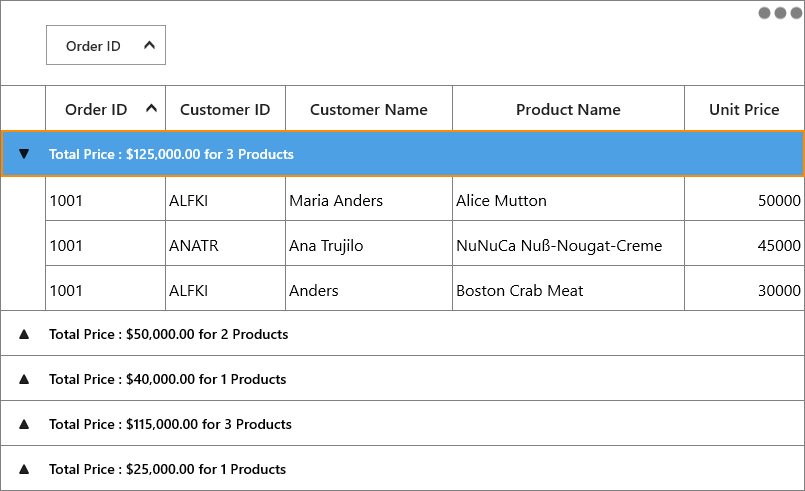Select the 50000 unit price cell
Image resolution: width=805 pixels, height=491 pixels.
(744, 199)
